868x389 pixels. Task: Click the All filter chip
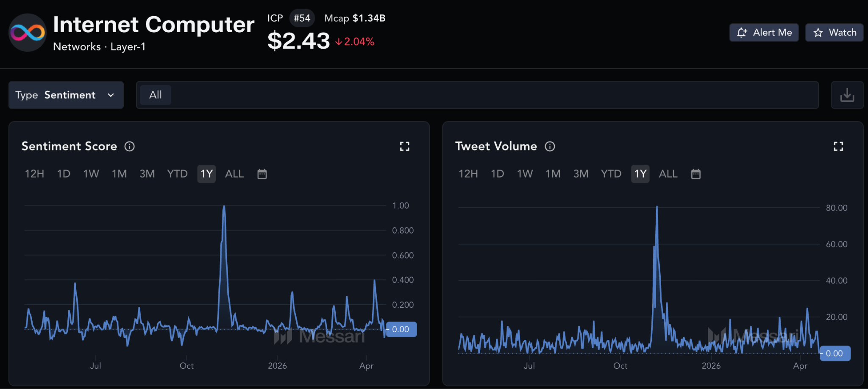tap(156, 95)
